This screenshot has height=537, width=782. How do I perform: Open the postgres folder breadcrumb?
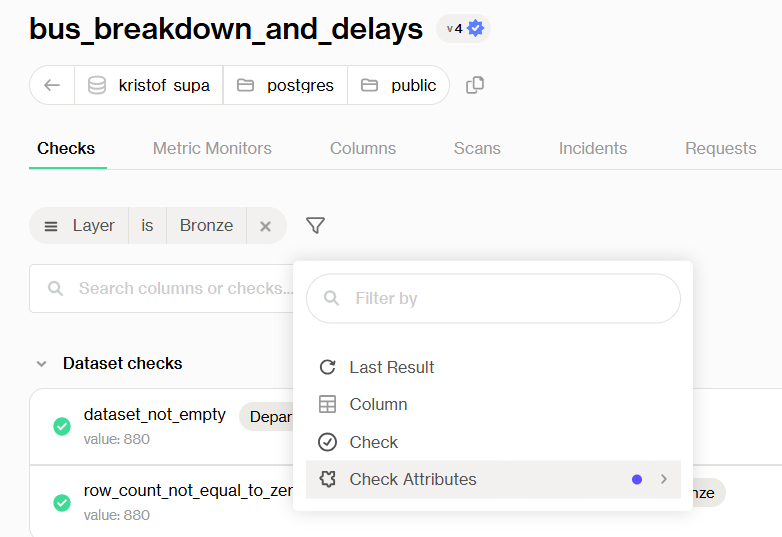pyautogui.click(x=285, y=85)
